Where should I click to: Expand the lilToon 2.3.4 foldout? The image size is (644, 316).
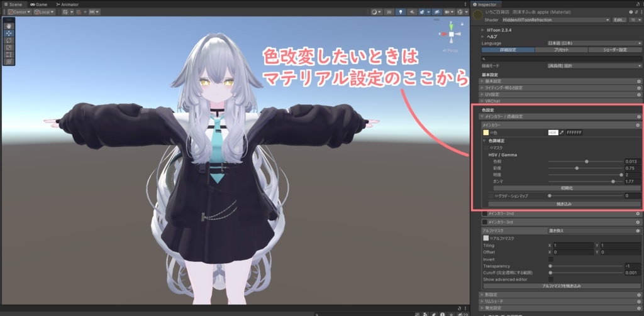[x=483, y=30]
